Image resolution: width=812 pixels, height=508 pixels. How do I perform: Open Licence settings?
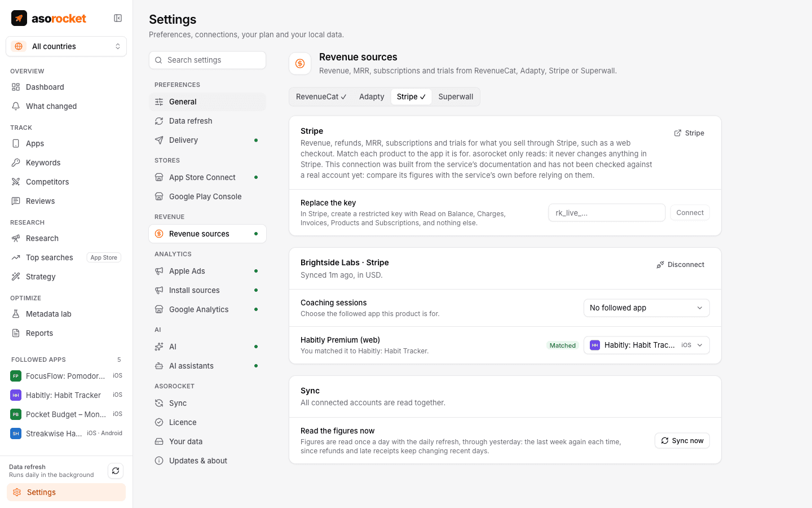(x=208, y=422)
